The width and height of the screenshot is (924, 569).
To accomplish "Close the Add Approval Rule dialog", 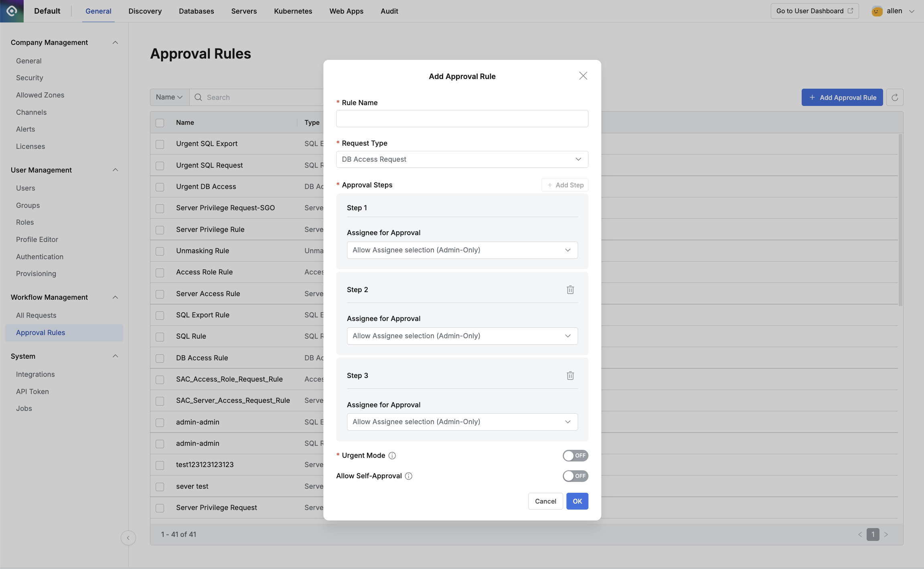I will [x=583, y=76].
